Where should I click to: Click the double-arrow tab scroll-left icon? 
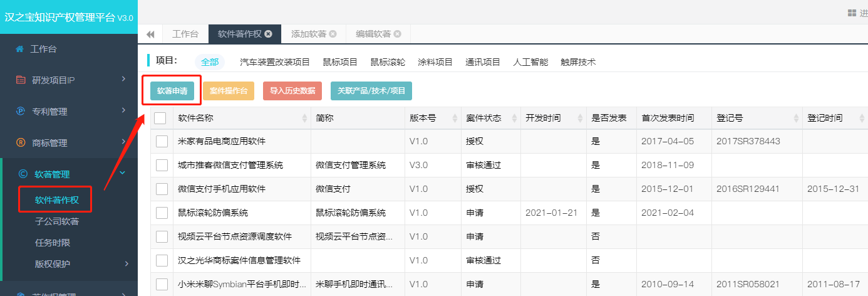click(x=150, y=34)
